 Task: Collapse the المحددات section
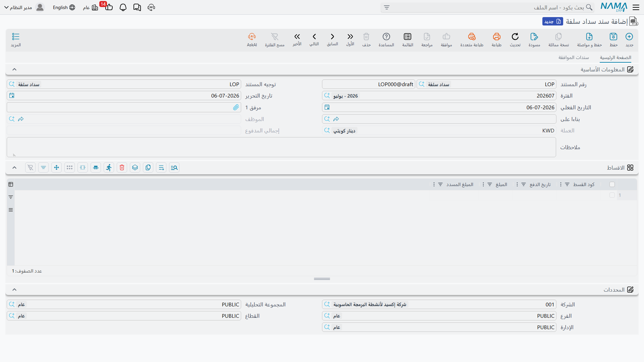(x=14, y=290)
